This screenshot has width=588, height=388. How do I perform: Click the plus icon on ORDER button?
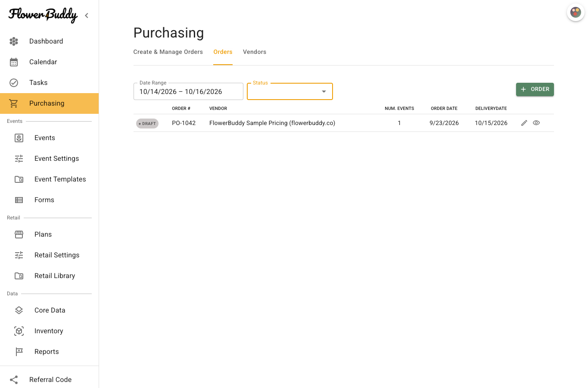(x=523, y=89)
